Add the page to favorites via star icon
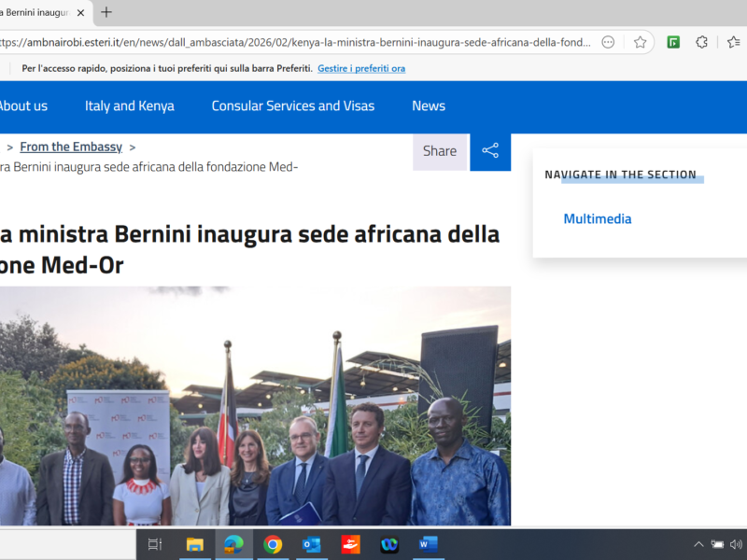747x560 pixels. 641,42
